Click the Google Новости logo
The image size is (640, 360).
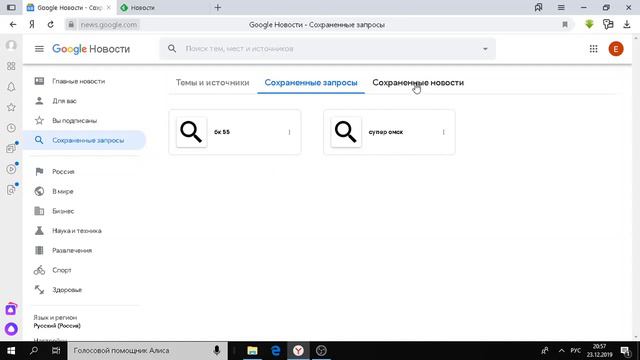point(91,49)
